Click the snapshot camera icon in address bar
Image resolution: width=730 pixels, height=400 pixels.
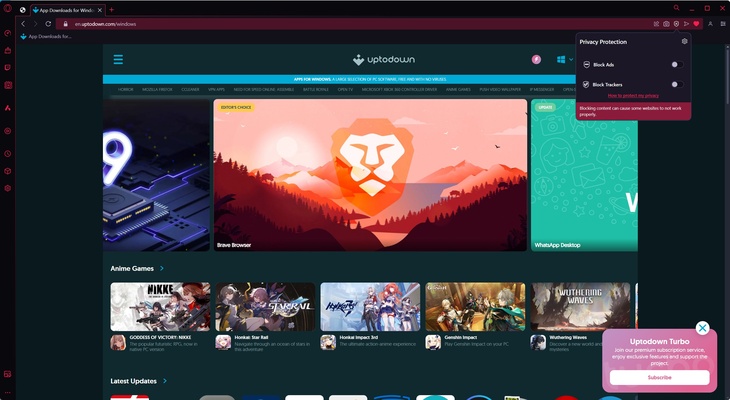[666, 24]
